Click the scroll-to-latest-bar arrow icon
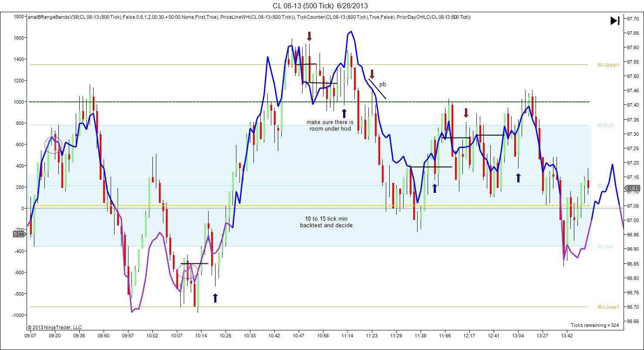Screen dimensions: 644x350 point(615,20)
